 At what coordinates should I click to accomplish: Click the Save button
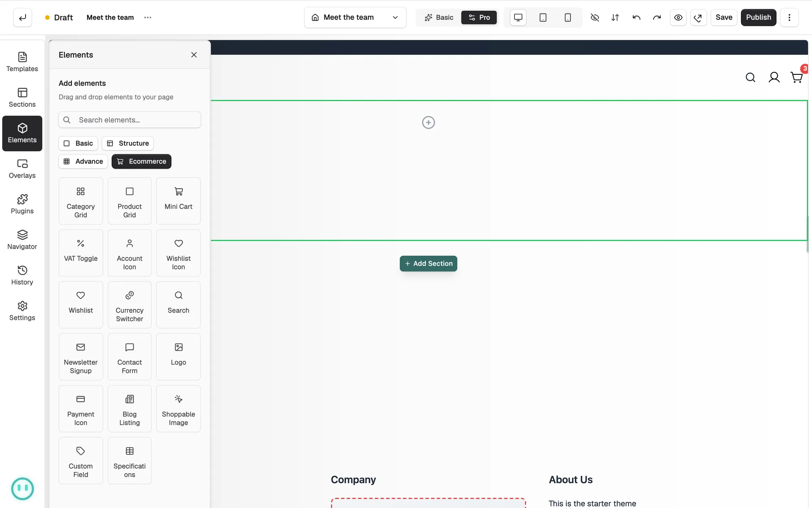(x=724, y=17)
